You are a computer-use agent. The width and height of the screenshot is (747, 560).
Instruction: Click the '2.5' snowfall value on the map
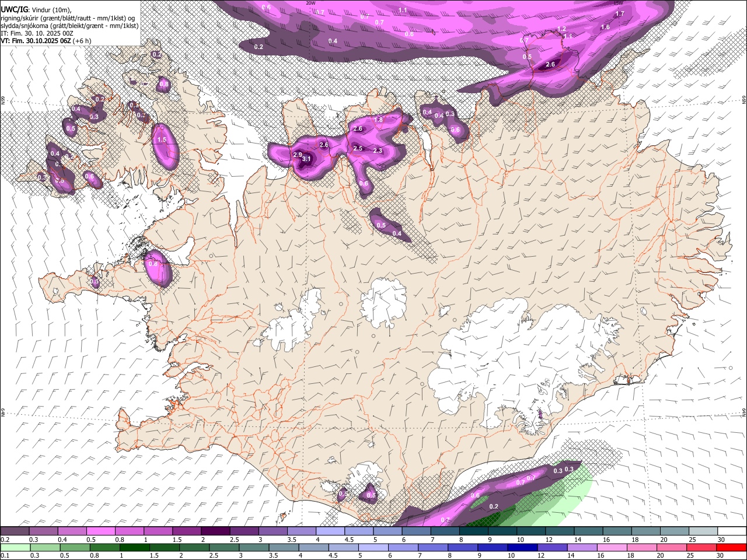click(x=358, y=148)
